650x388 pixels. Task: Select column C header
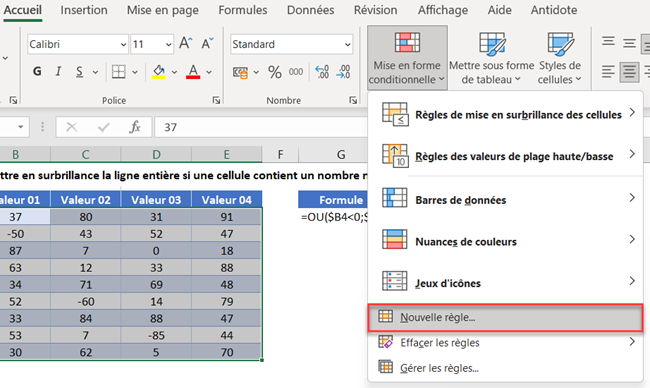click(x=85, y=155)
